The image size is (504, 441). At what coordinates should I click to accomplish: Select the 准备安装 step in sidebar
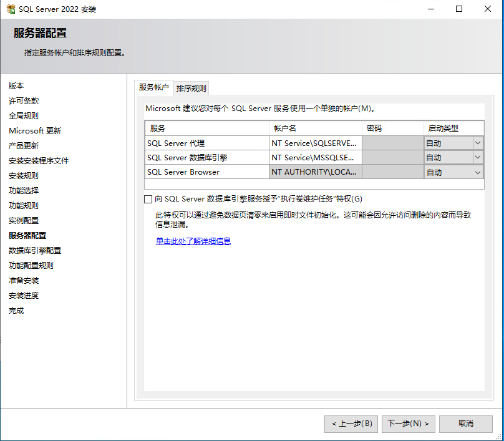click(24, 281)
